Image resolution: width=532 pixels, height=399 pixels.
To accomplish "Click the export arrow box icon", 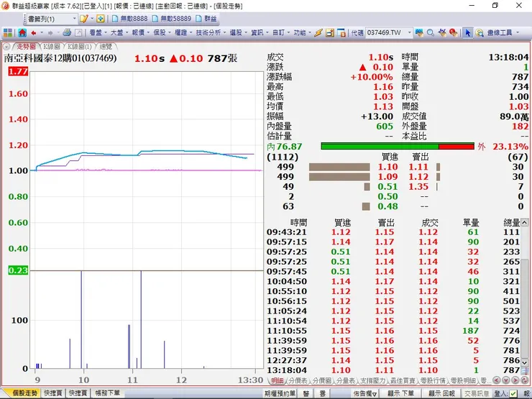I will (78, 33).
